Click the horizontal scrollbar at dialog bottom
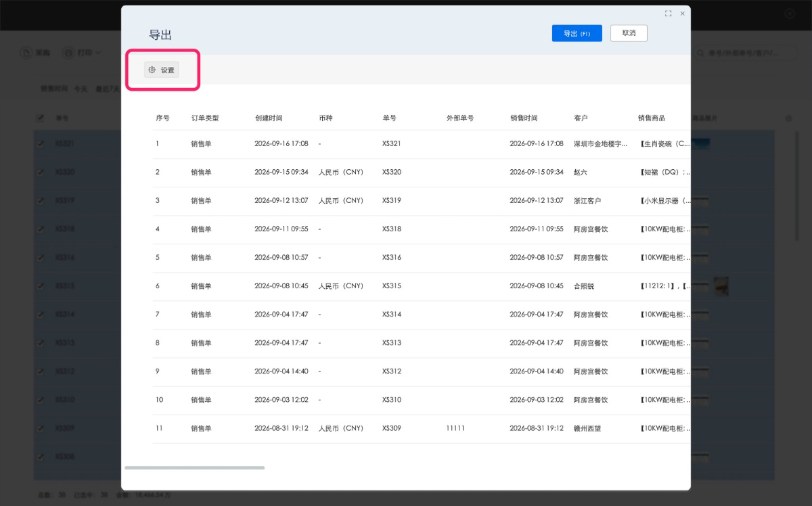This screenshot has height=506, width=812. pyautogui.click(x=195, y=467)
